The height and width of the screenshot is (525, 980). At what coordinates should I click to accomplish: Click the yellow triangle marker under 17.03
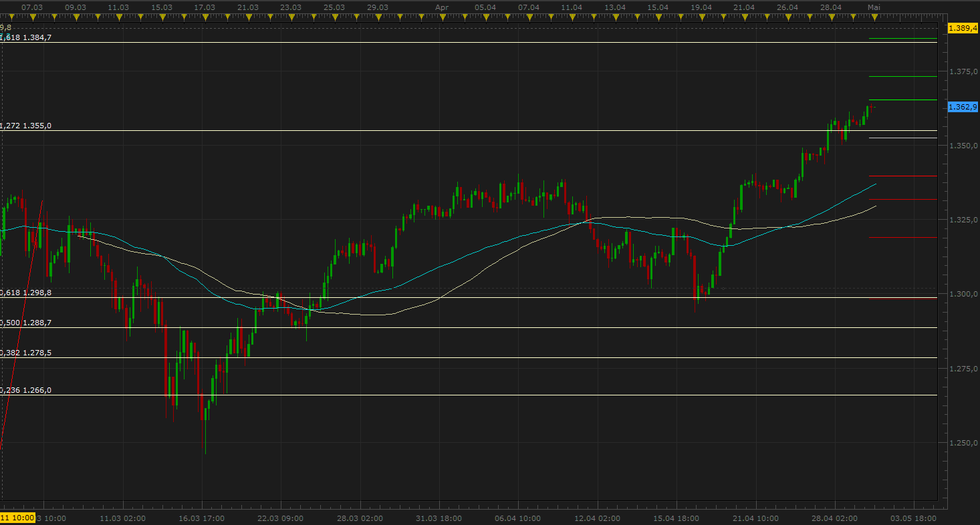pos(205,16)
